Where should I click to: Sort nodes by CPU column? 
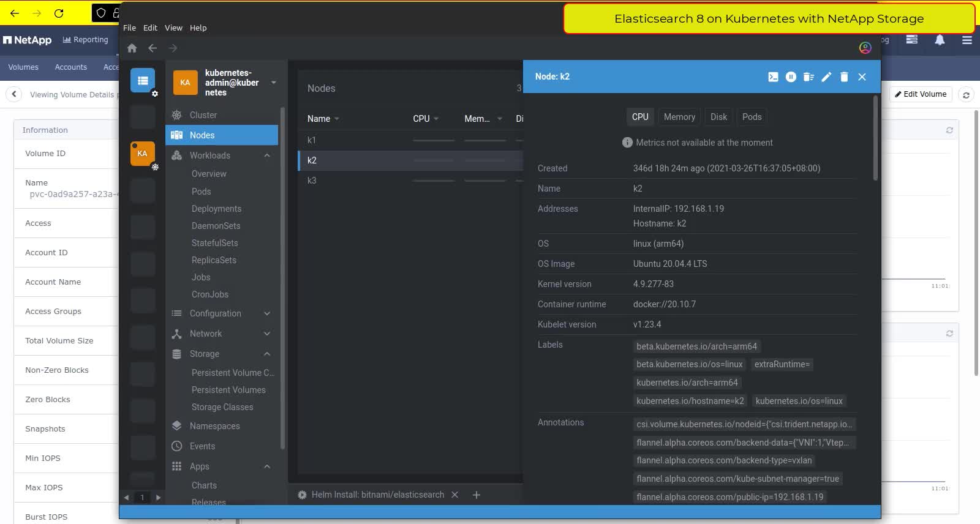point(426,119)
